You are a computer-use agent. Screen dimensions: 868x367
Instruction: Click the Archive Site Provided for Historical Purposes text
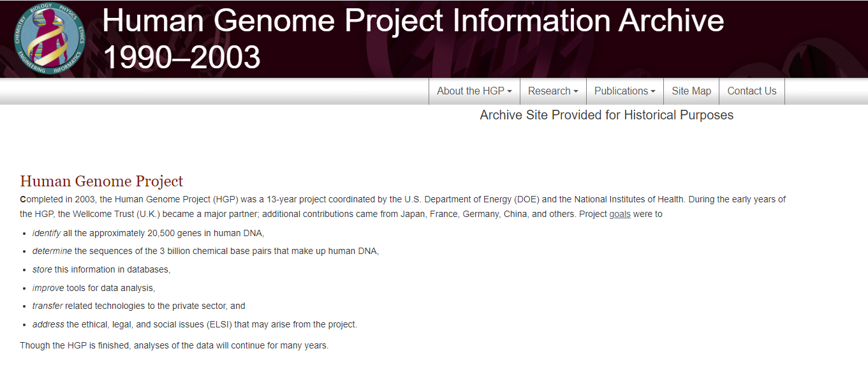607,116
